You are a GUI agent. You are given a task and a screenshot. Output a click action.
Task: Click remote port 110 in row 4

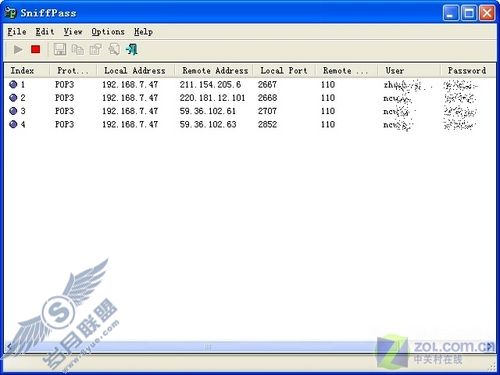(x=328, y=124)
